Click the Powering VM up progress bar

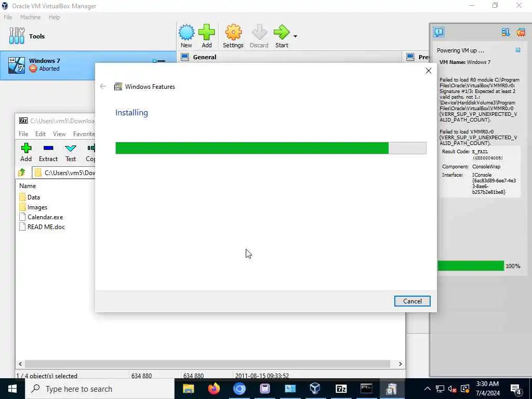click(x=471, y=265)
